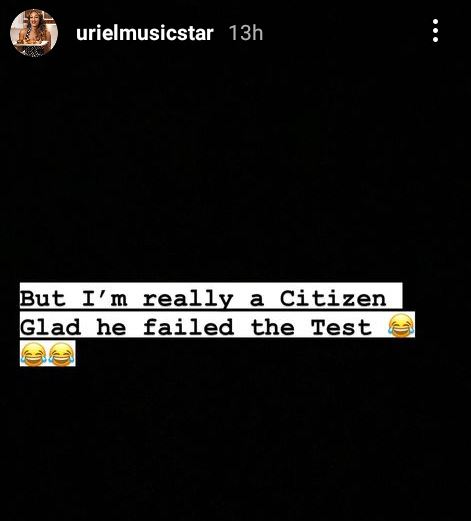Click the word failed in the story text
The width and height of the screenshot is (471, 521).
[x=188, y=327]
